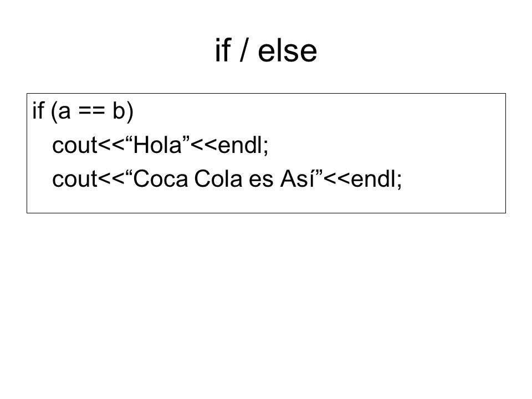Image resolution: width=532 pixels, height=399 pixels.
Task: Select variable "b" in the condition
Action: click(x=119, y=111)
